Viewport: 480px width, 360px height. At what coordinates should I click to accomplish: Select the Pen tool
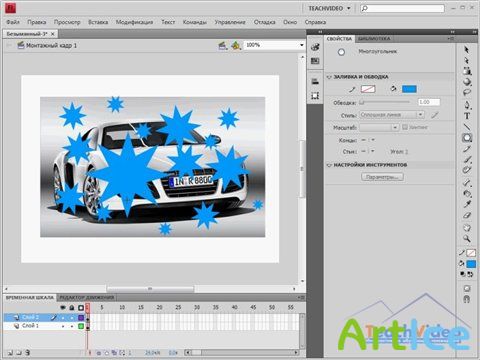467,105
